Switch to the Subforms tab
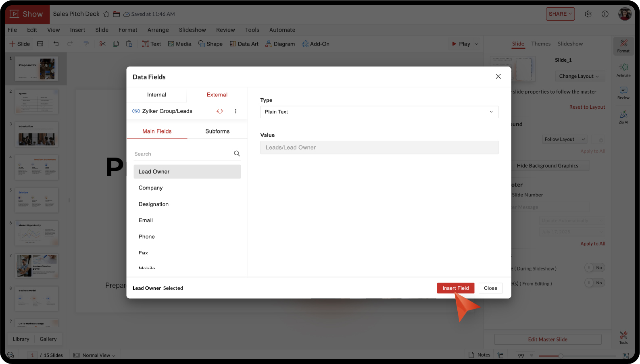The height and width of the screenshot is (364, 640). pos(217,131)
